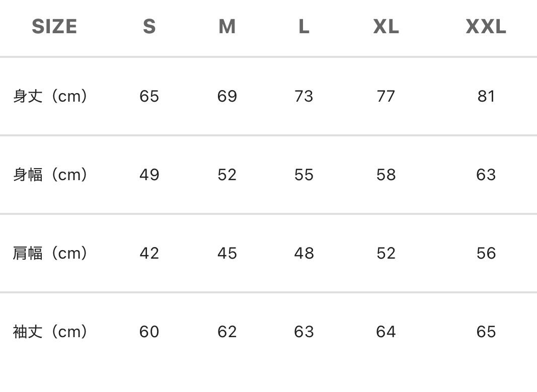537x392 pixels.
Task: Select the XL size column header
Action: click(x=386, y=27)
